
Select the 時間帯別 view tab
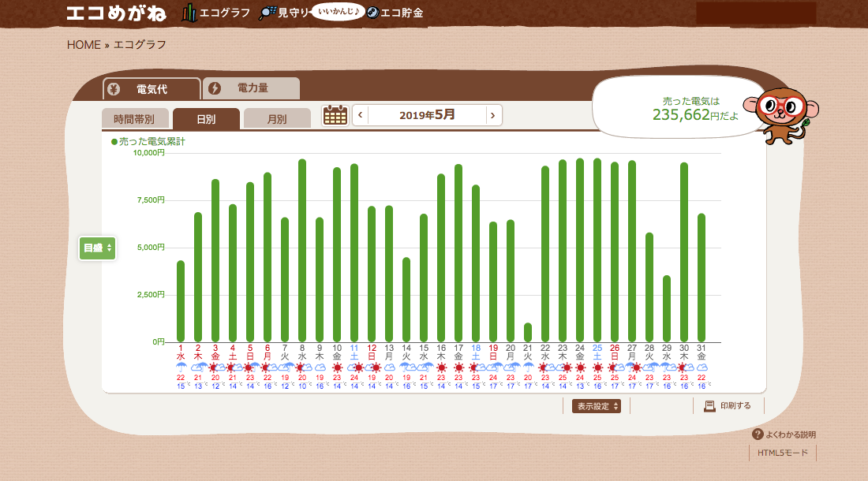(x=134, y=119)
